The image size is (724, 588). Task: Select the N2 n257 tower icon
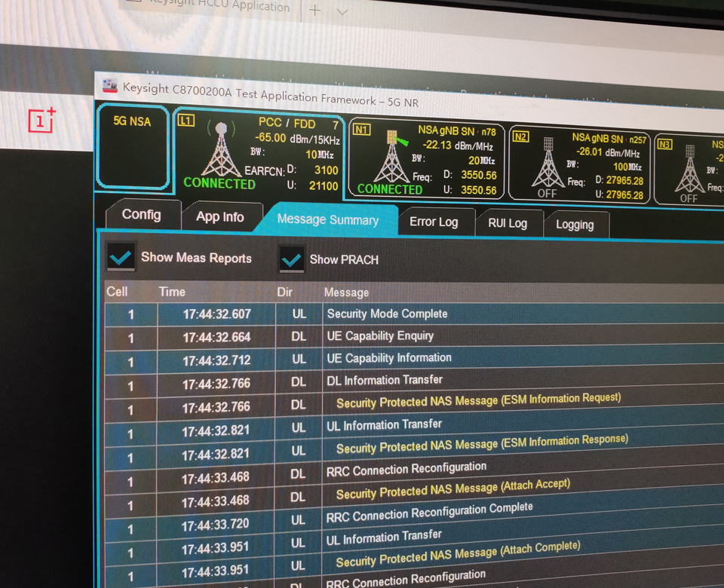pyautogui.click(x=548, y=164)
